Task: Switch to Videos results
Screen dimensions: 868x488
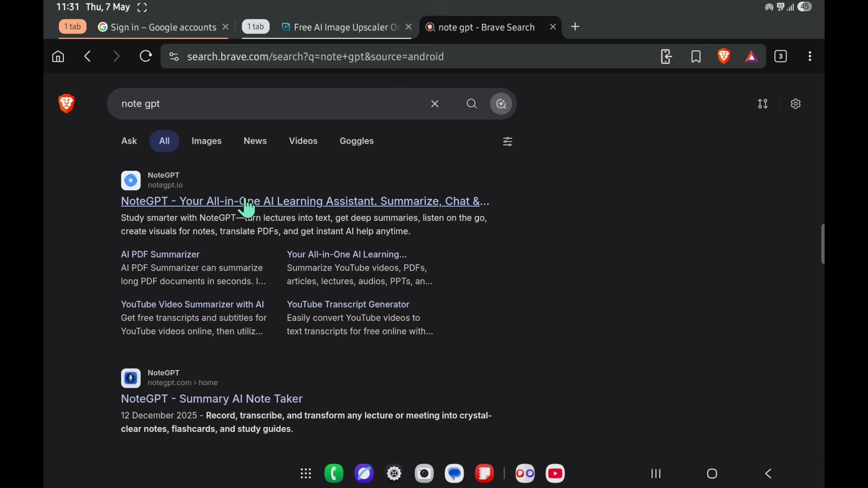Action: pyautogui.click(x=303, y=141)
